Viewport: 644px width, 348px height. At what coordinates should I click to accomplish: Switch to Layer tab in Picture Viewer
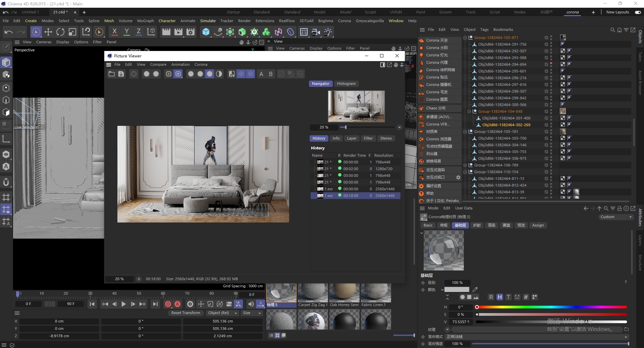pyautogui.click(x=352, y=138)
